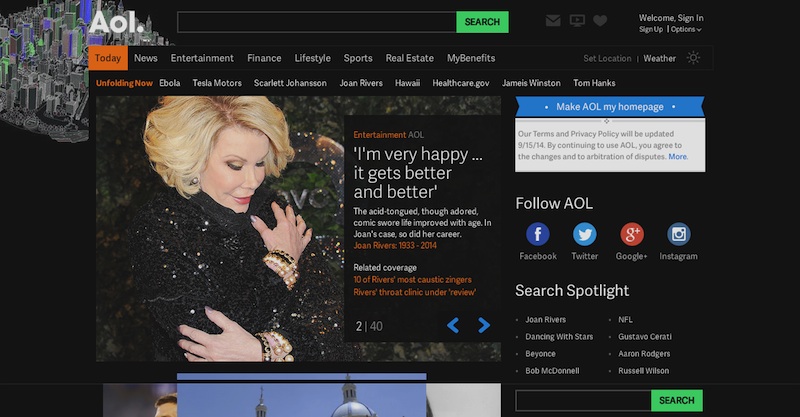Image resolution: width=800 pixels, height=417 pixels.
Task: Open the Finance tab
Action: pyautogui.click(x=264, y=58)
